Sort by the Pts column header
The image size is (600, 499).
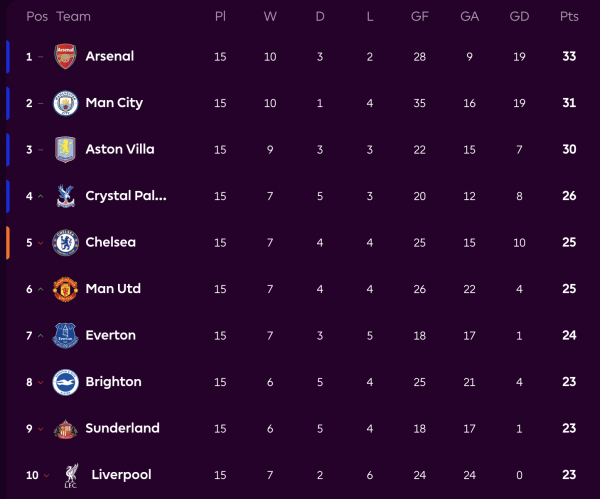click(x=569, y=17)
